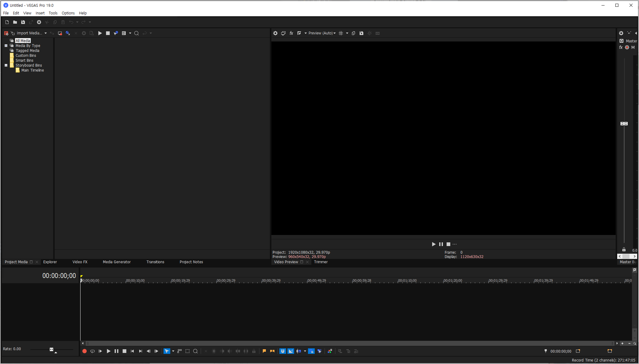Image resolution: width=639 pixels, height=364 pixels.
Task: Click the Trimmer tab label
Action: click(x=321, y=262)
